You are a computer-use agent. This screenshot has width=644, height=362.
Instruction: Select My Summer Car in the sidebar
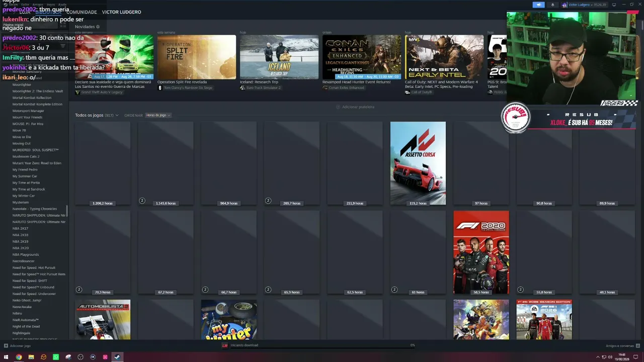(25, 176)
